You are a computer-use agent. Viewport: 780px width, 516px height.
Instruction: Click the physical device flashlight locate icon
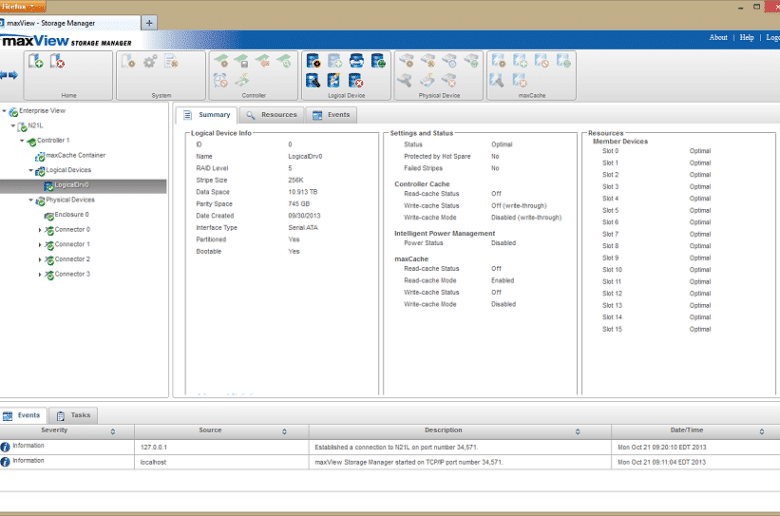[x=405, y=80]
